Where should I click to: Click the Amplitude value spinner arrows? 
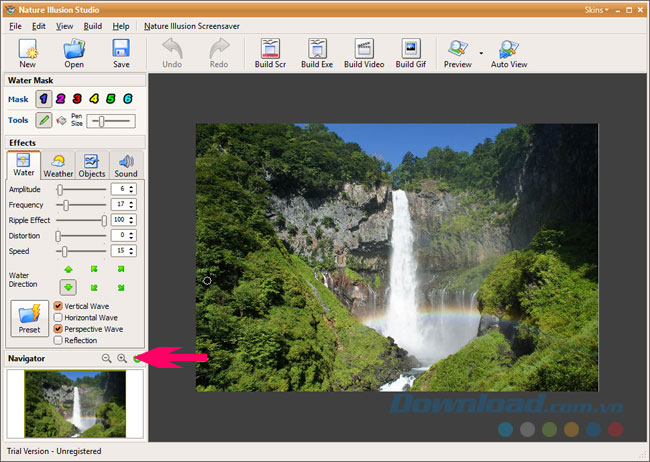(132, 189)
